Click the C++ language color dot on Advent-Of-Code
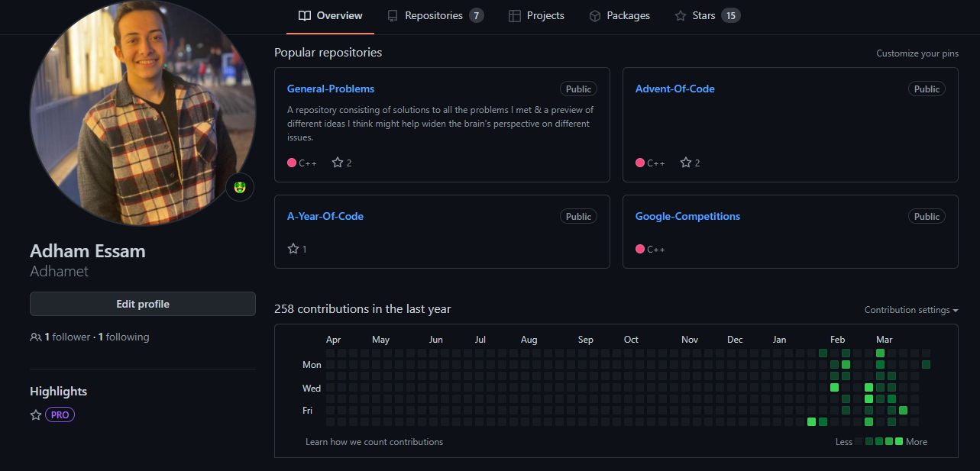The image size is (980, 471). tap(639, 163)
